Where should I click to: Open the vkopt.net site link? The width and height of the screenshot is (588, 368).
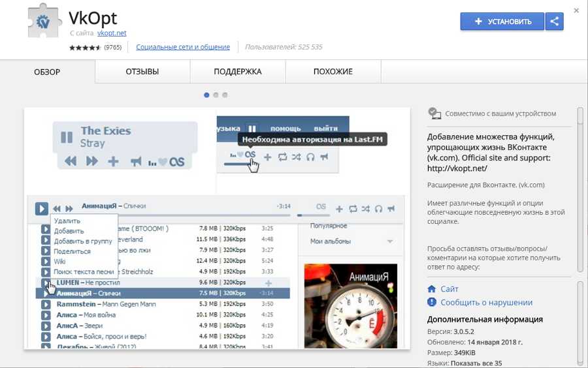point(112,33)
